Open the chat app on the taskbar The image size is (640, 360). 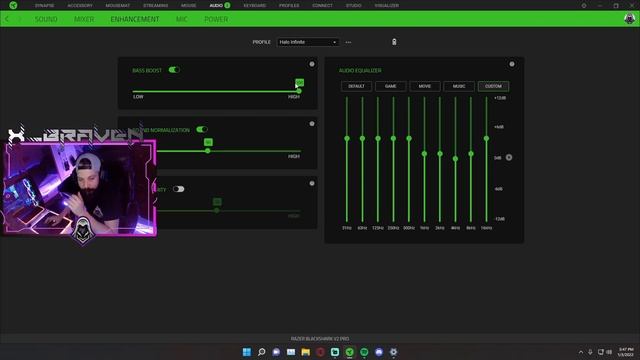pyautogui.click(x=276, y=352)
